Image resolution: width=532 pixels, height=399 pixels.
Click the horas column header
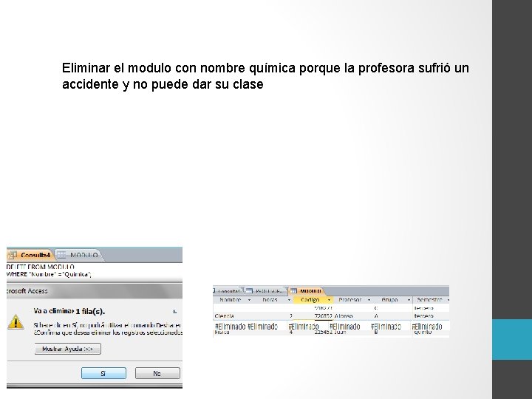tap(273, 300)
